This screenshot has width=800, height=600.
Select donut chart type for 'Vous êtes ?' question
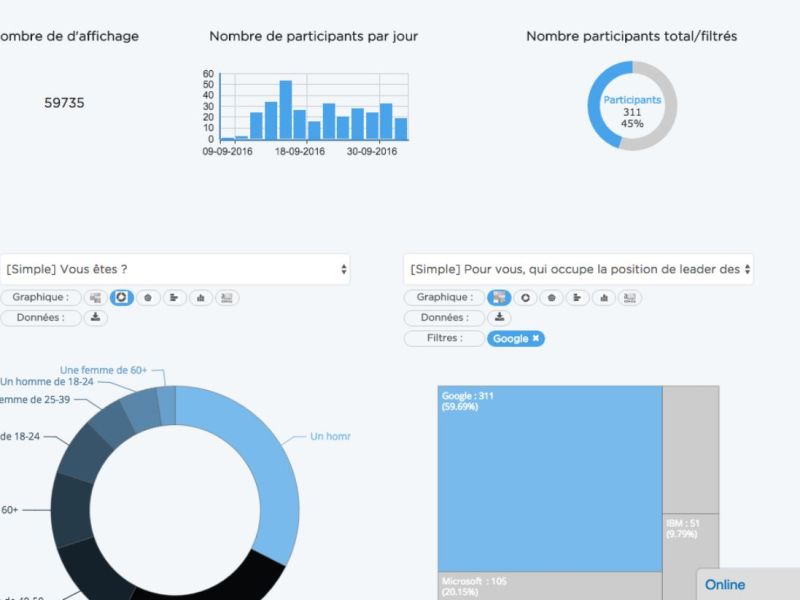[121, 297]
